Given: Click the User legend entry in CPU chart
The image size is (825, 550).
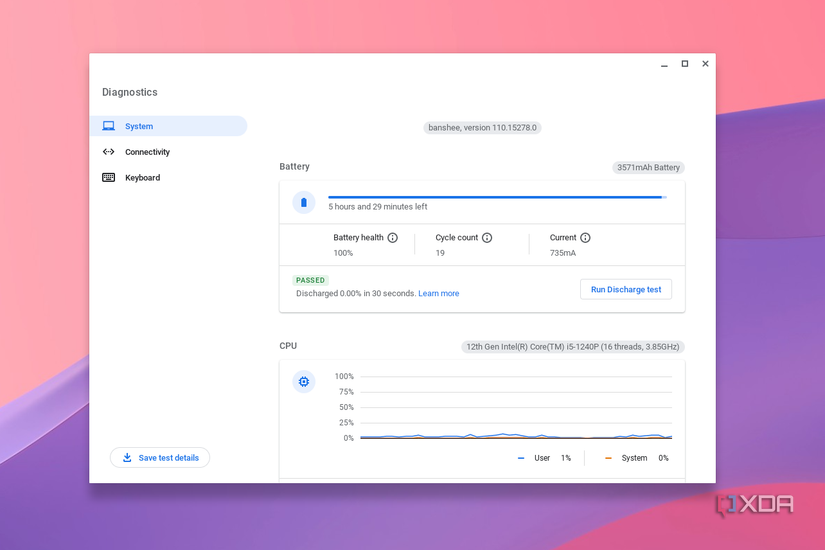Looking at the screenshot, I should [x=544, y=458].
